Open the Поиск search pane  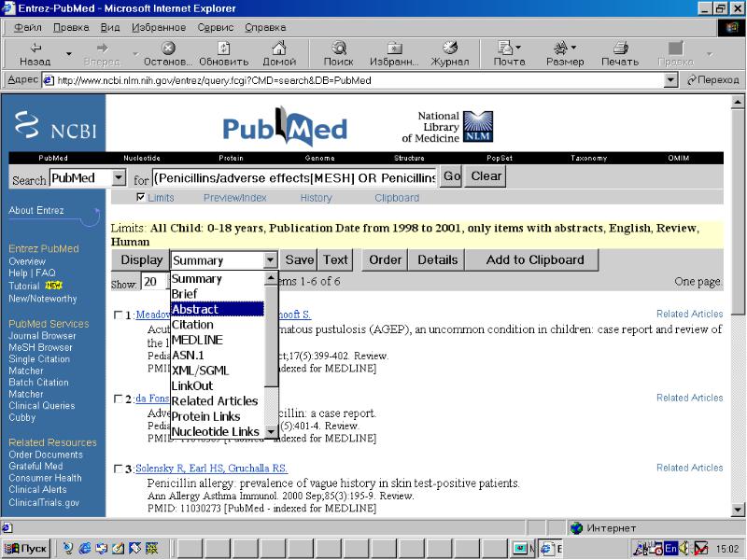(x=338, y=54)
